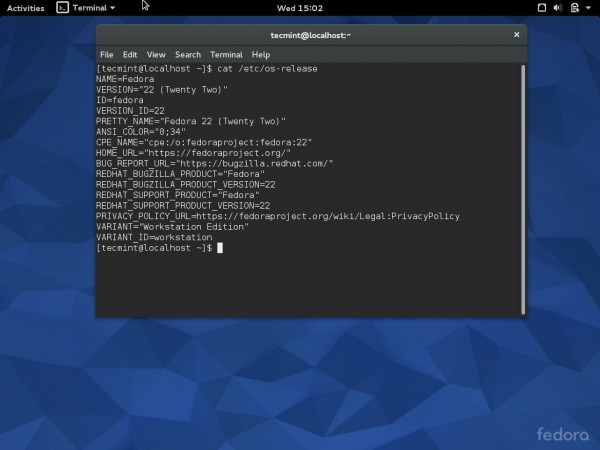Click the battery power icon
Image resolution: width=600 pixels, height=450 pixels.
click(576, 7)
